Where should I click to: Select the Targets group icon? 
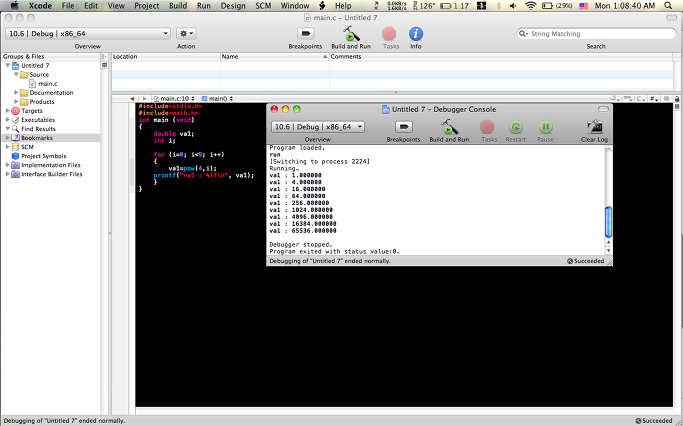pyautogui.click(x=15, y=111)
